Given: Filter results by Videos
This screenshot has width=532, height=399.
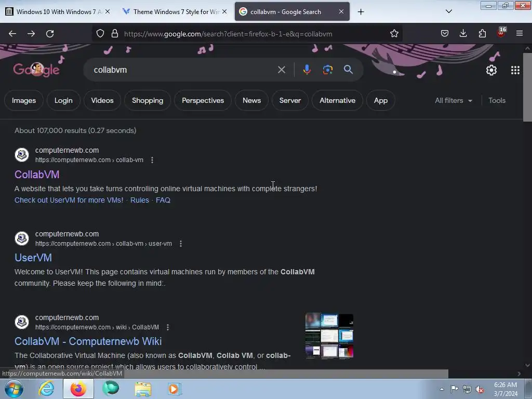Looking at the screenshot, I should coord(102,100).
